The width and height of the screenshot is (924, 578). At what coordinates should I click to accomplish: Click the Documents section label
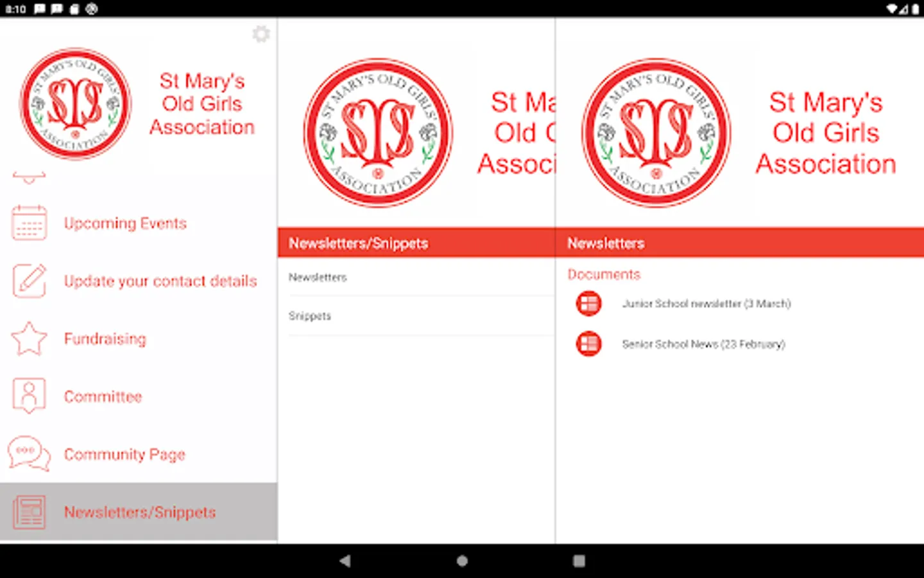click(604, 274)
